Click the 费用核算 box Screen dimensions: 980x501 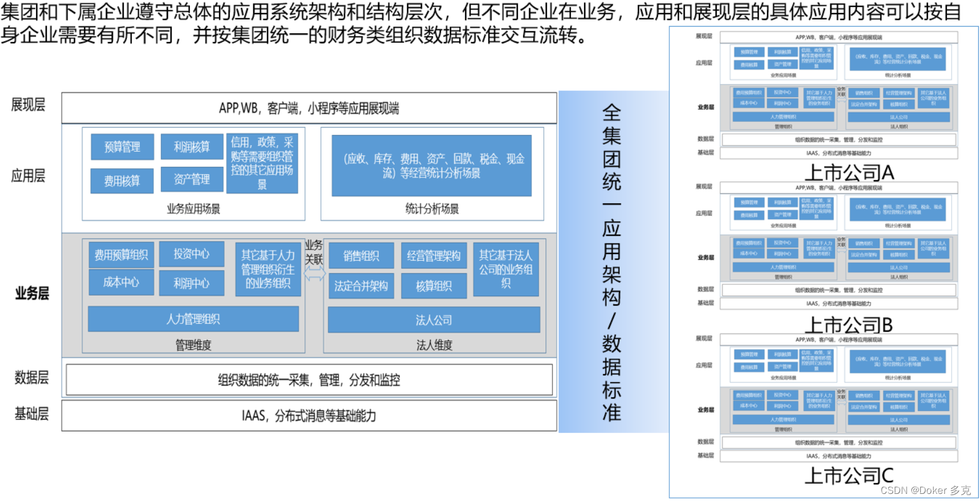tap(122, 181)
